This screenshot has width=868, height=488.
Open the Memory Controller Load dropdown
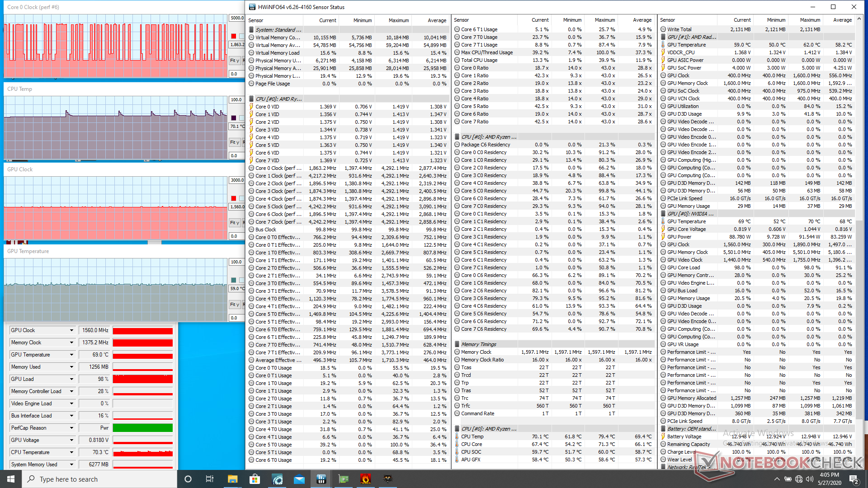tap(71, 391)
